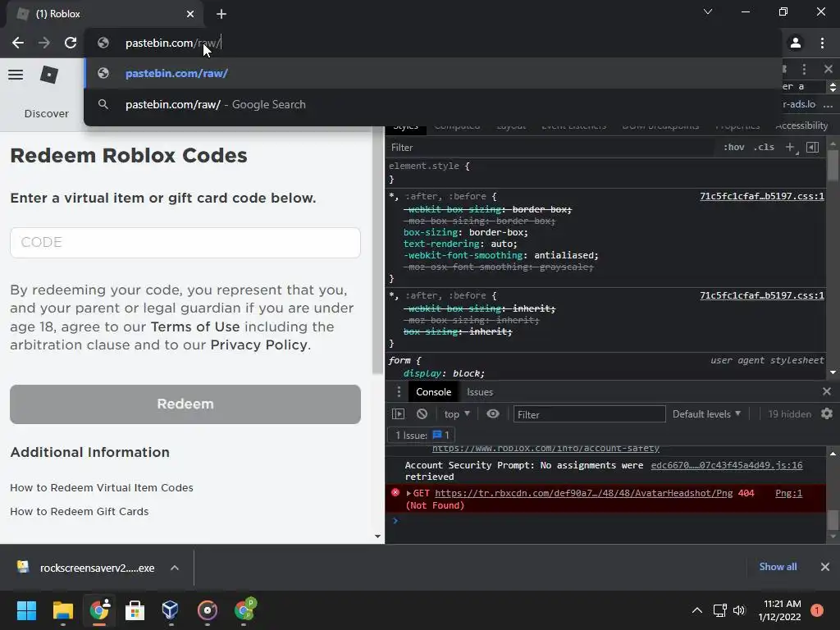Clear console with the ban icon
The height and width of the screenshot is (630, 840).
click(x=422, y=414)
